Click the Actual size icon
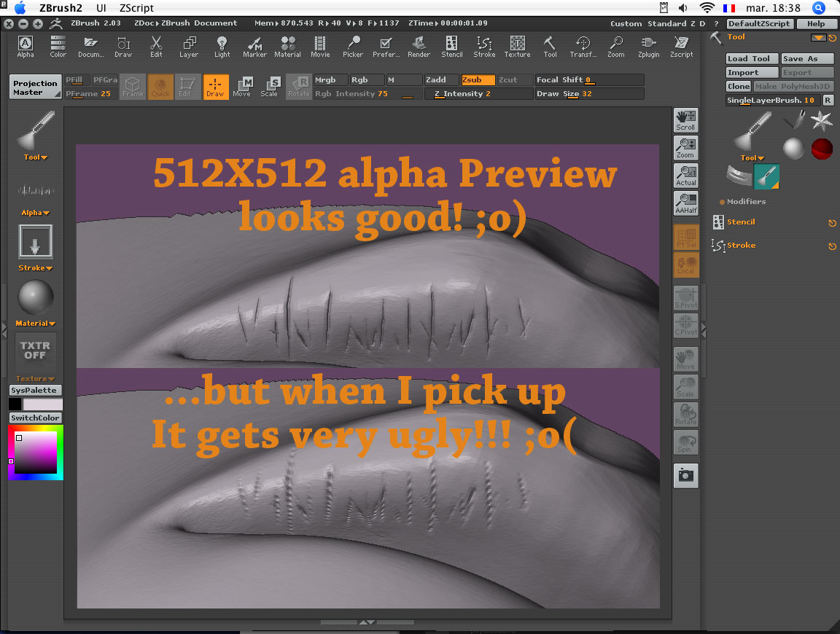840x634 pixels. pyautogui.click(x=685, y=176)
